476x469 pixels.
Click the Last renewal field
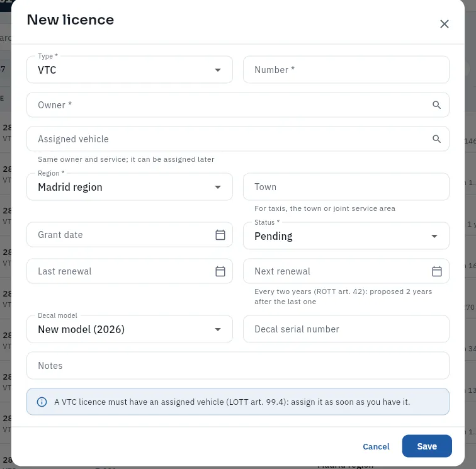pyautogui.click(x=130, y=271)
